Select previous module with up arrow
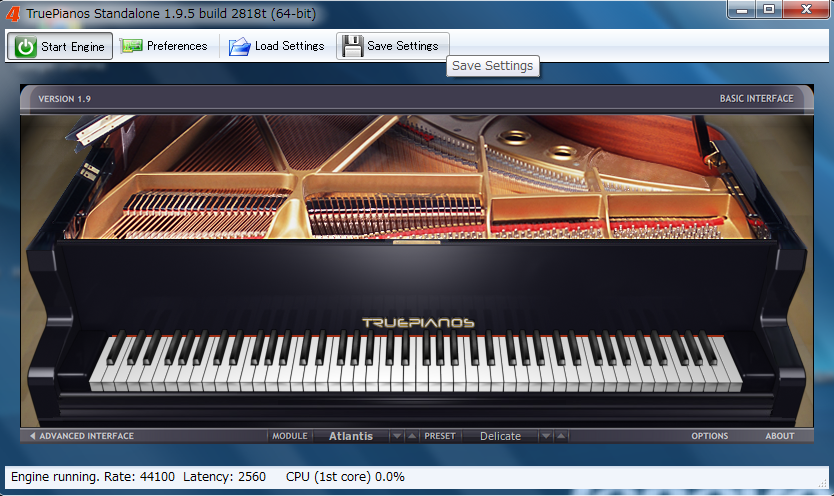This screenshot has width=834, height=496. (412, 436)
